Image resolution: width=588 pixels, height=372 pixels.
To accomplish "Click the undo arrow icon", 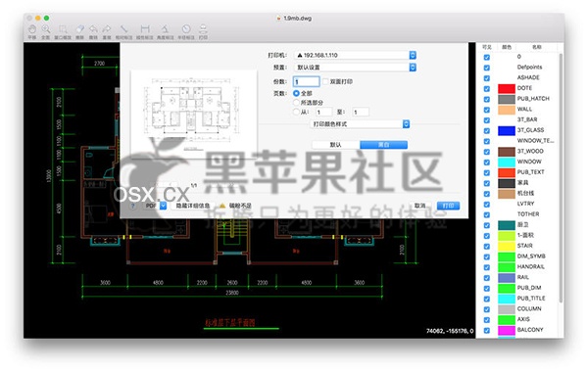I will tap(93, 29).
